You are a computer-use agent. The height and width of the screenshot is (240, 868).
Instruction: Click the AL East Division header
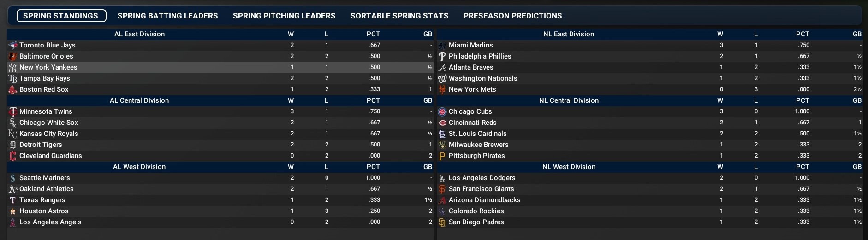139,34
